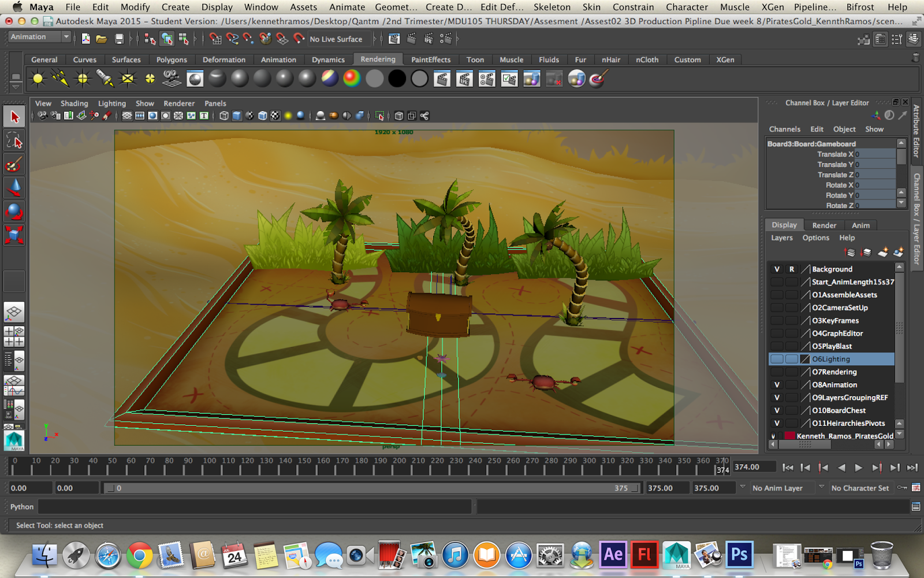Enable visibility for the O6Lighting layer
924x578 pixels.
point(777,359)
